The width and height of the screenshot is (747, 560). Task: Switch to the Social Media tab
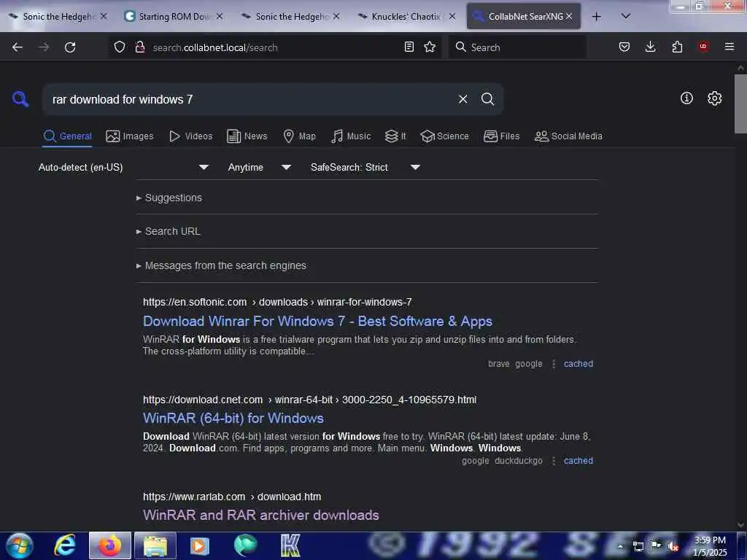[568, 136]
